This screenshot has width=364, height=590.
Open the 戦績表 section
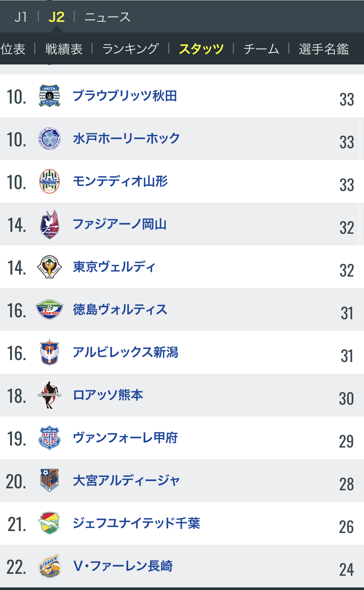click(x=64, y=49)
